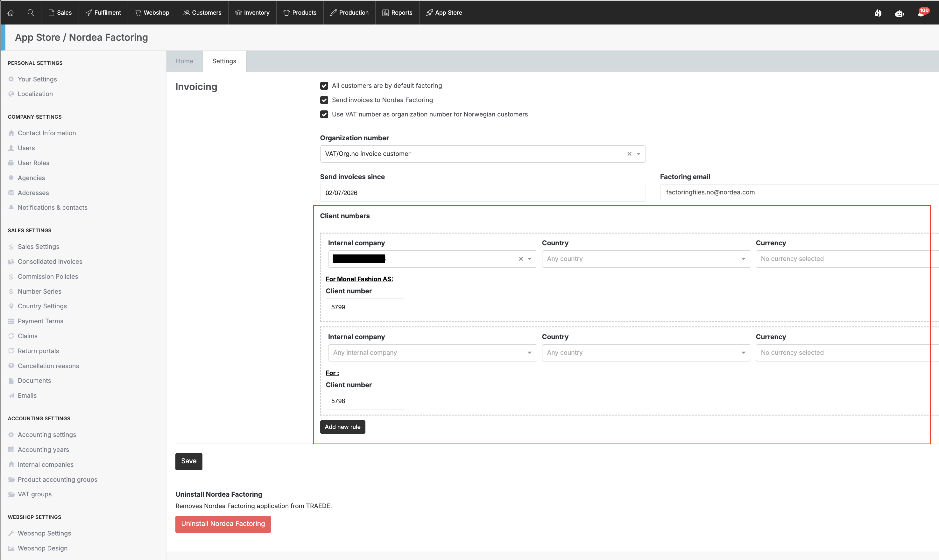This screenshot has height=560, width=939.
Task: Click the house icon beside Contact Information
Action: 11,133
